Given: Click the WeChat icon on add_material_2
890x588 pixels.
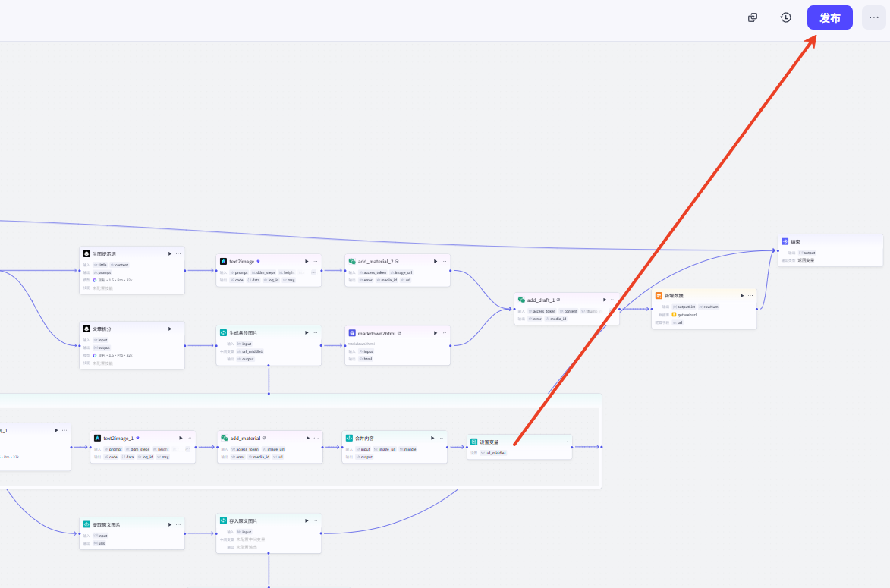Looking at the screenshot, I should 352,262.
